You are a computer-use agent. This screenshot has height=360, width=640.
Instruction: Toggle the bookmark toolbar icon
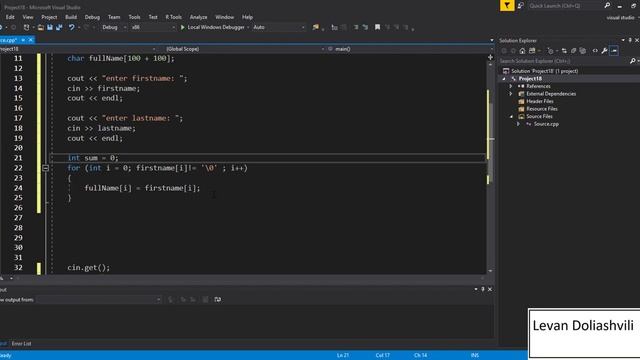click(378, 27)
